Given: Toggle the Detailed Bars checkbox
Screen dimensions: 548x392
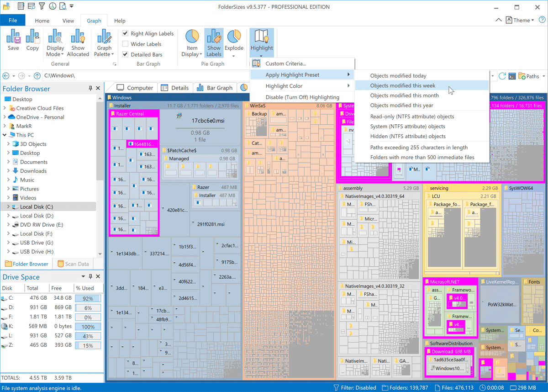Looking at the screenshot, I should coord(126,54).
